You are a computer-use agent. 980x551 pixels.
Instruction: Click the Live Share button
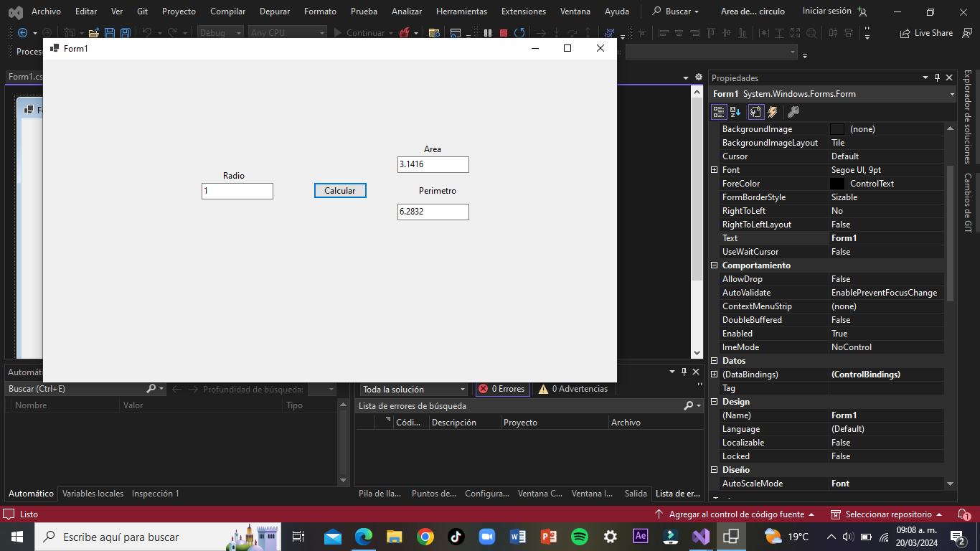[x=927, y=33]
